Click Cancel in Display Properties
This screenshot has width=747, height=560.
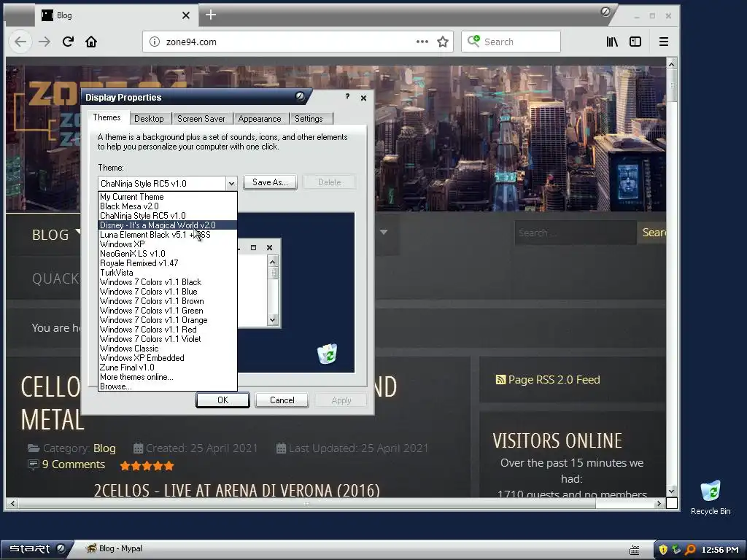pyautogui.click(x=282, y=400)
